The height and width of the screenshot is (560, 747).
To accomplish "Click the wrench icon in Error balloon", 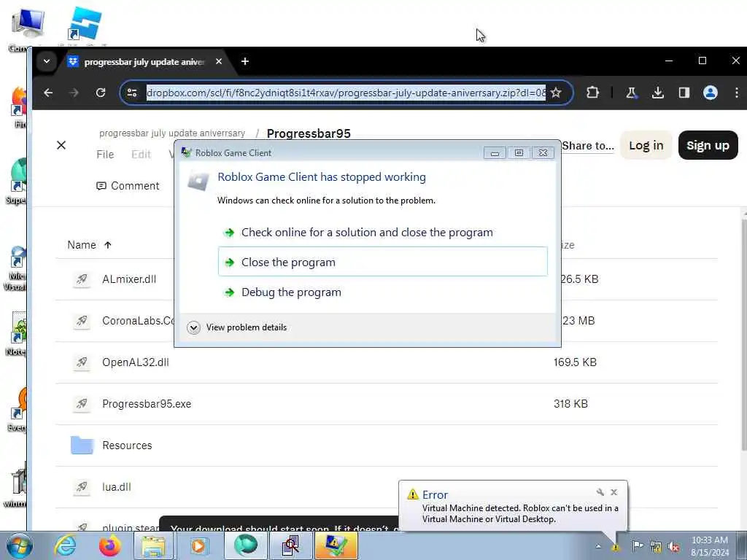I will click(600, 492).
